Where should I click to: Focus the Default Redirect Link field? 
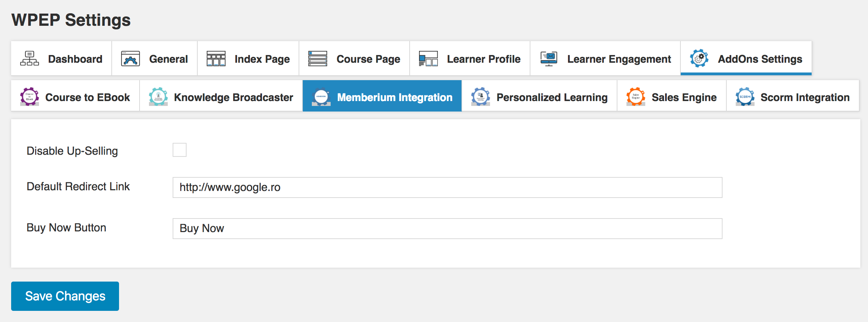[x=447, y=187]
